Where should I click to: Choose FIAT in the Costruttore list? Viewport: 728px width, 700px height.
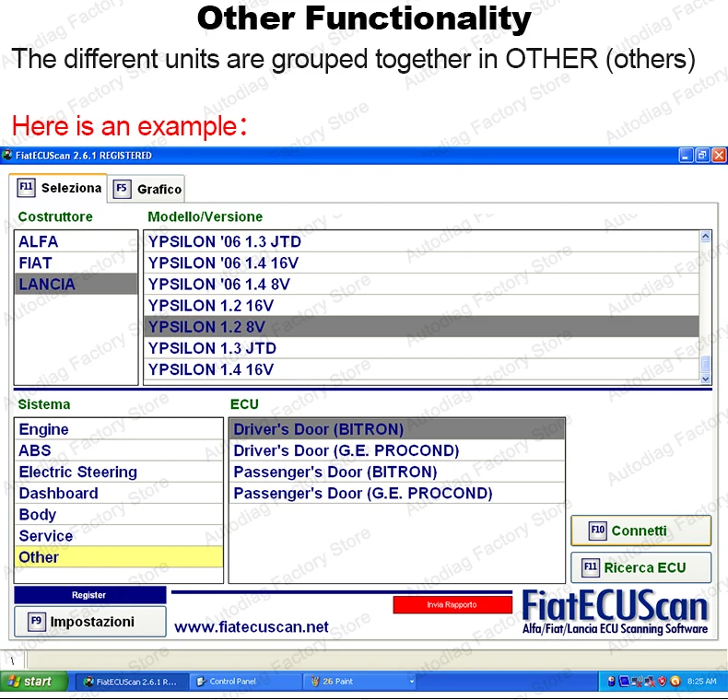coord(76,262)
